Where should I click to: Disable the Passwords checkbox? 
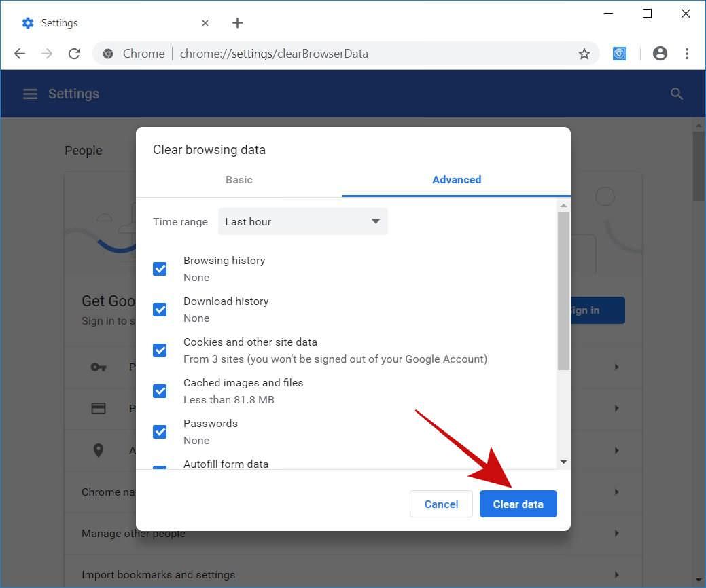coord(160,432)
